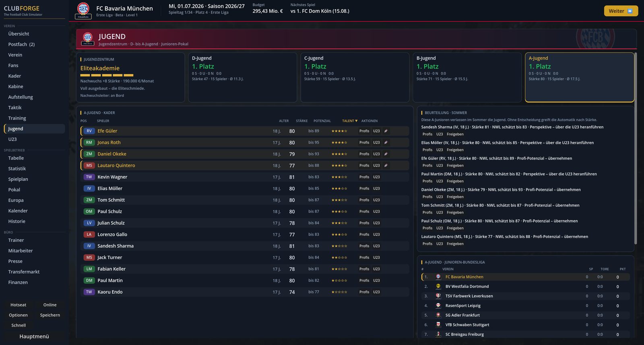Click the Hotseat button
Viewport: 644px width, 345px height.
[x=19, y=305]
